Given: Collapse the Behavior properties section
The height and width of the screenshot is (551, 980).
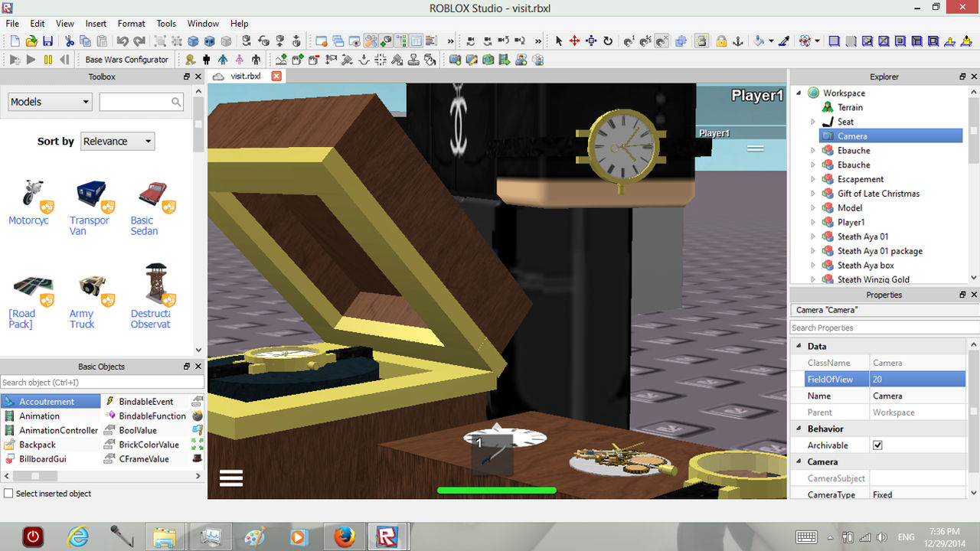Looking at the screenshot, I should pos(797,429).
